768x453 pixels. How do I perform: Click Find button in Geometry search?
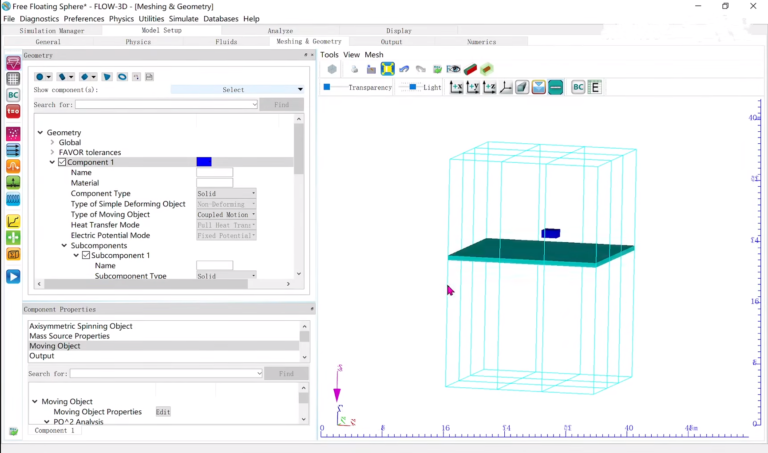(282, 104)
